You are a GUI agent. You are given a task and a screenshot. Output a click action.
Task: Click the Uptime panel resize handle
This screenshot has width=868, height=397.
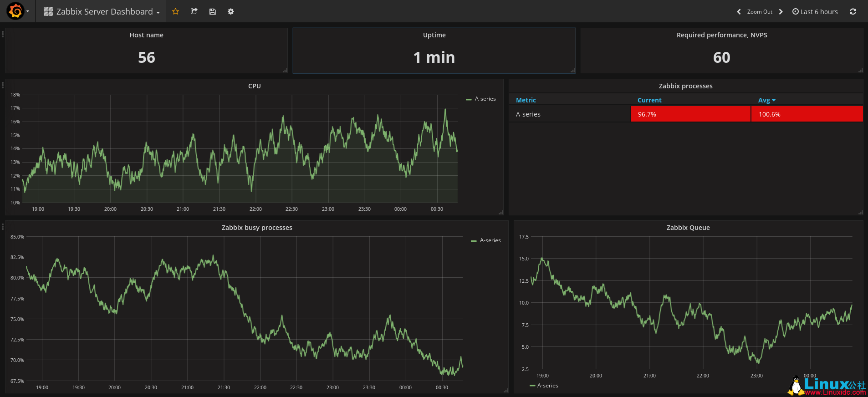coord(573,71)
